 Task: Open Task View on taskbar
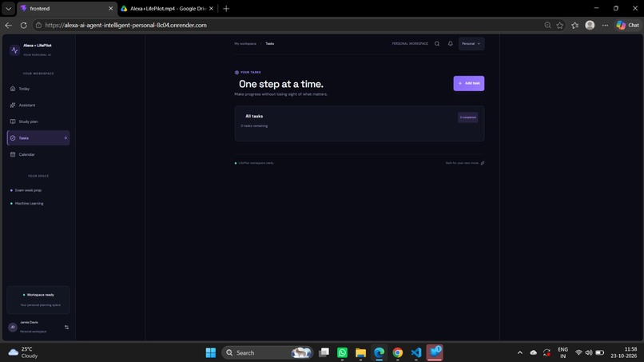[x=324, y=352]
